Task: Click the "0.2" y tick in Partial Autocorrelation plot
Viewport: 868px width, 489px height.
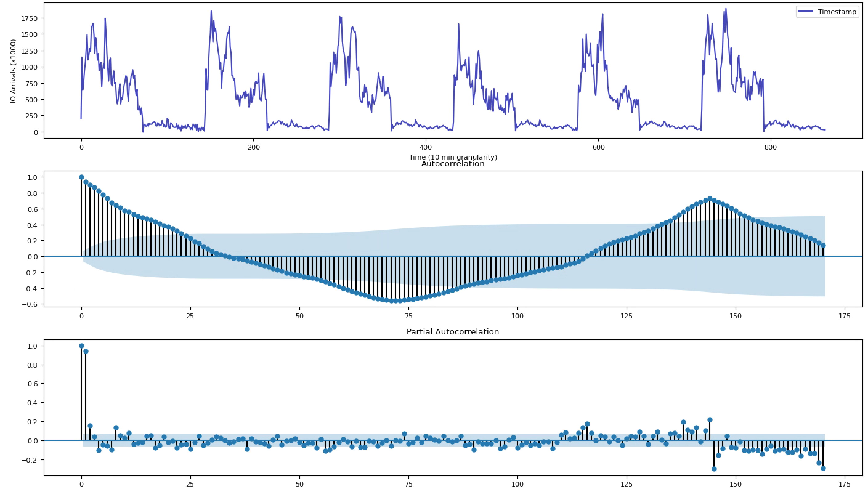Action: click(32, 422)
